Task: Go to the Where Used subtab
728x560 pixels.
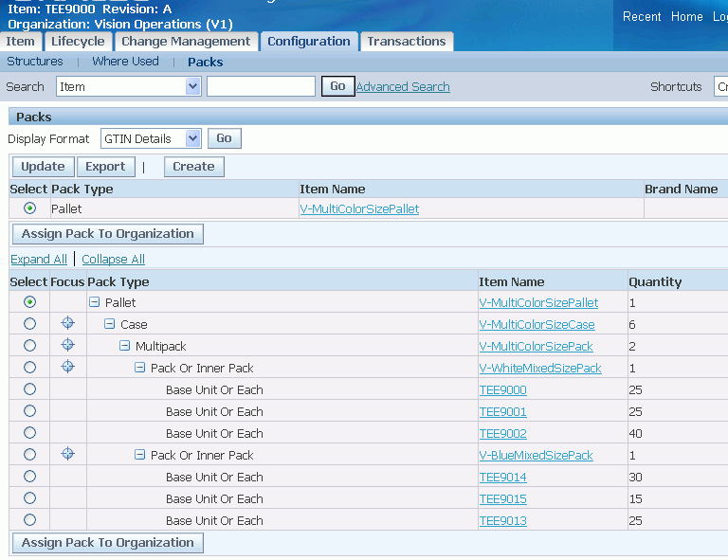Action: coord(125,62)
